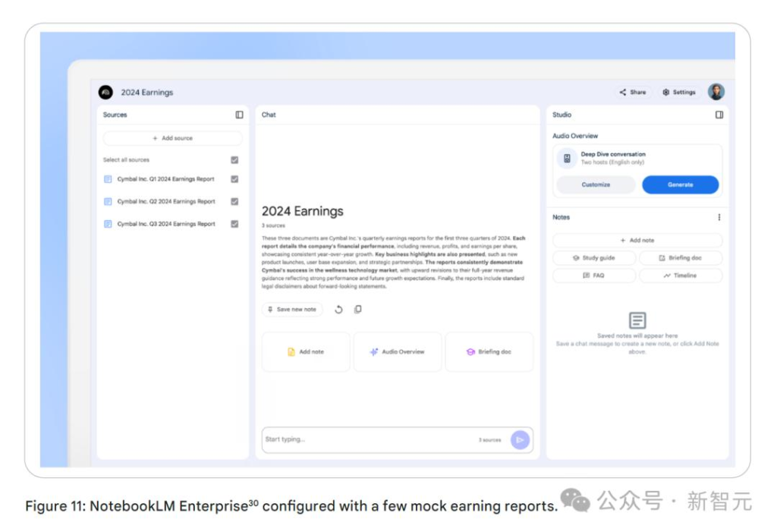This screenshot has width=777, height=532.
Task: Select the Study guide note option
Action: click(x=593, y=258)
